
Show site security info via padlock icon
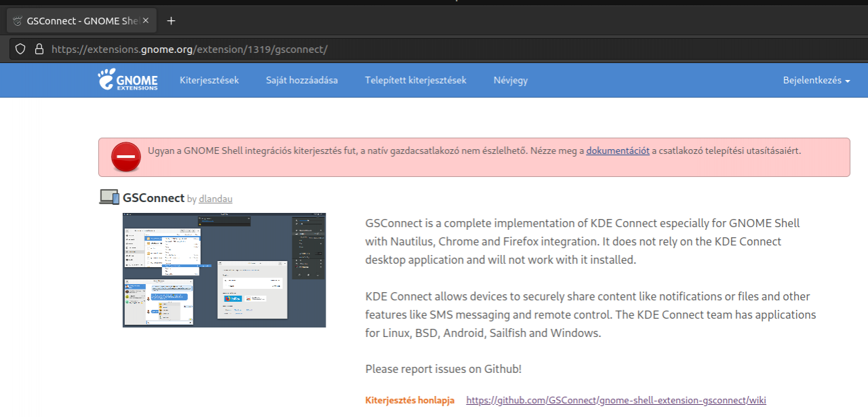click(x=39, y=49)
